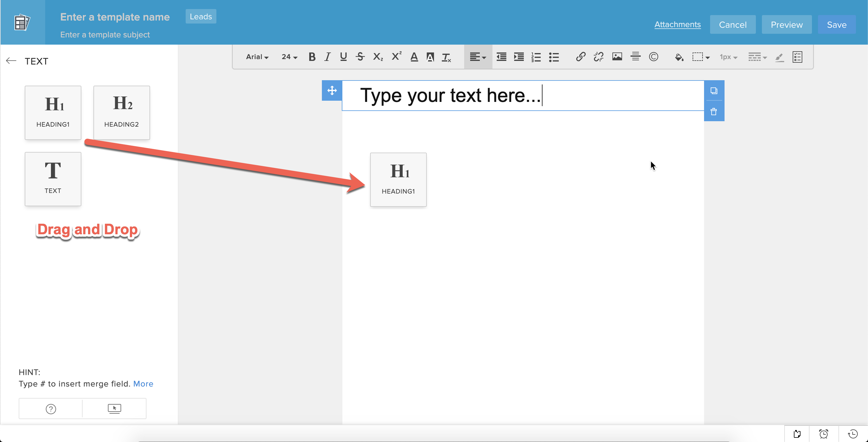868x442 pixels.
Task: Go back from TEXT panel
Action: tap(11, 61)
